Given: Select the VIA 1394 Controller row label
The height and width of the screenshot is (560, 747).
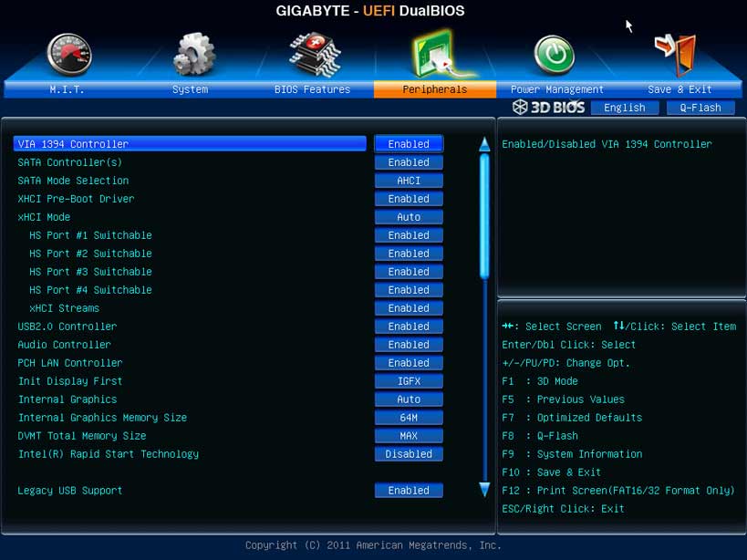Looking at the screenshot, I should coord(73,144).
